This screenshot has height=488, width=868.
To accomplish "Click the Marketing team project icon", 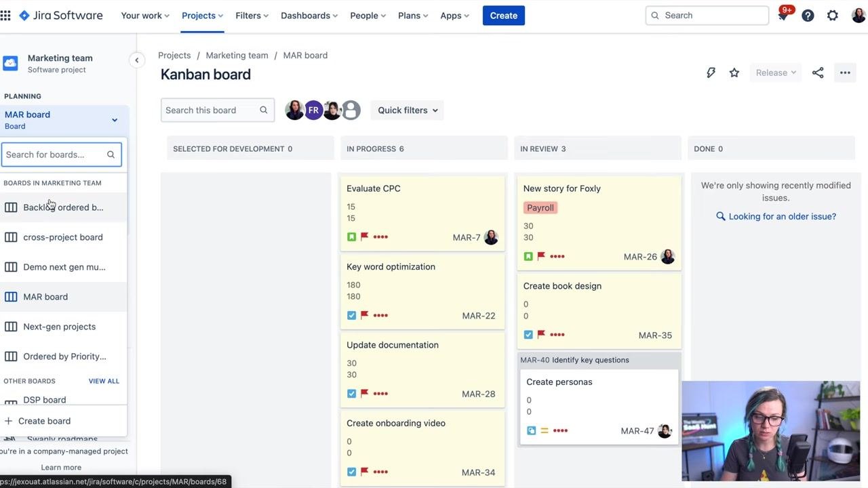I will [10, 63].
